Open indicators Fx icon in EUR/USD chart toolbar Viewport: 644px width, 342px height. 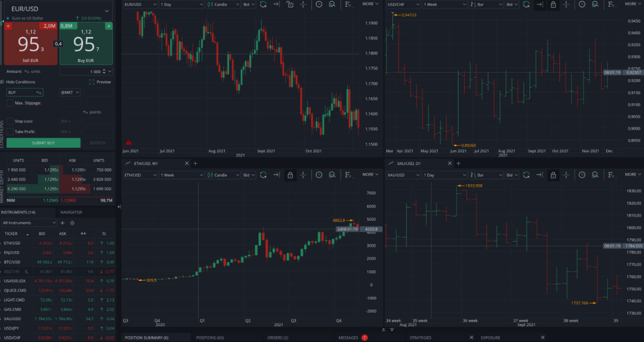click(x=348, y=4)
